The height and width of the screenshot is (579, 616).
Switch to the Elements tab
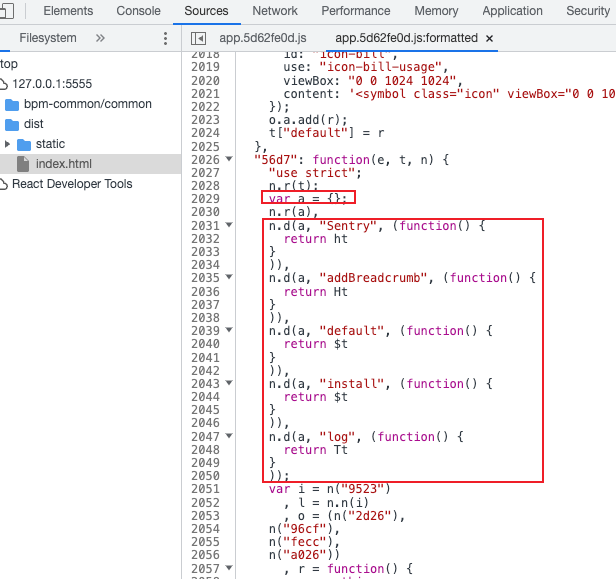pyautogui.click(x=68, y=11)
